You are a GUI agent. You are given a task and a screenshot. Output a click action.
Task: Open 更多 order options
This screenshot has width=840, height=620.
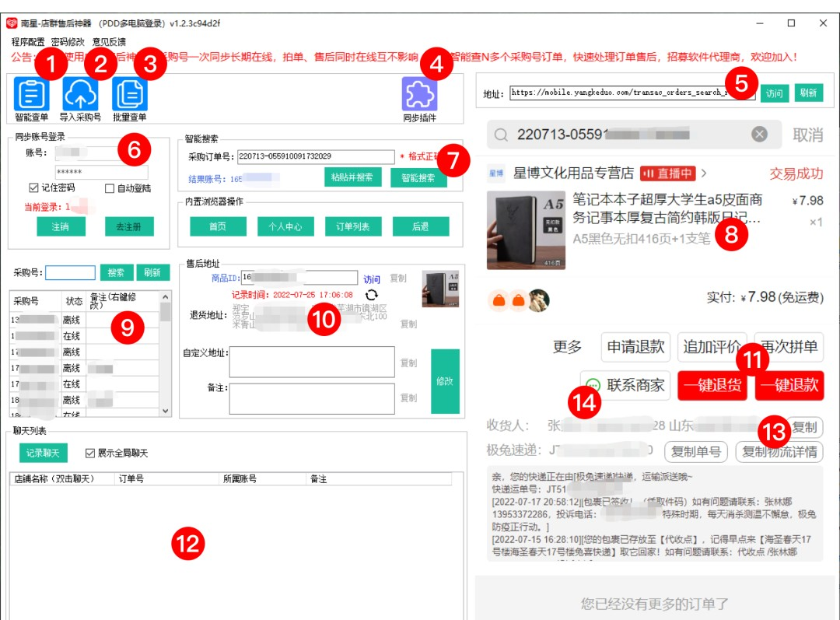[567, 347]
